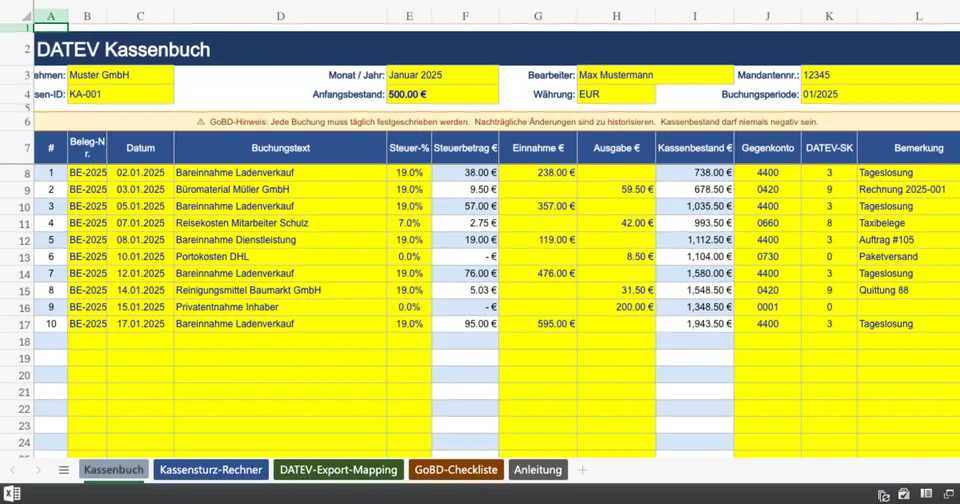Click the previous sheet arrow
This screenshot has width=960, height=504.
[13, 470]
